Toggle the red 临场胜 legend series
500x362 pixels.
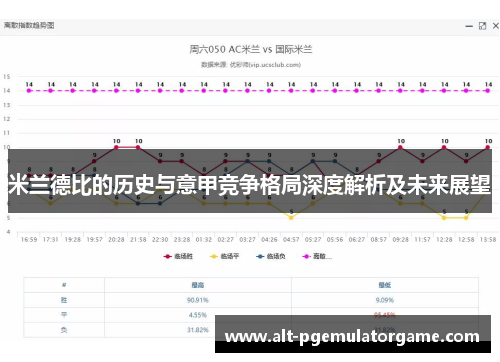(x=178, y=256)
